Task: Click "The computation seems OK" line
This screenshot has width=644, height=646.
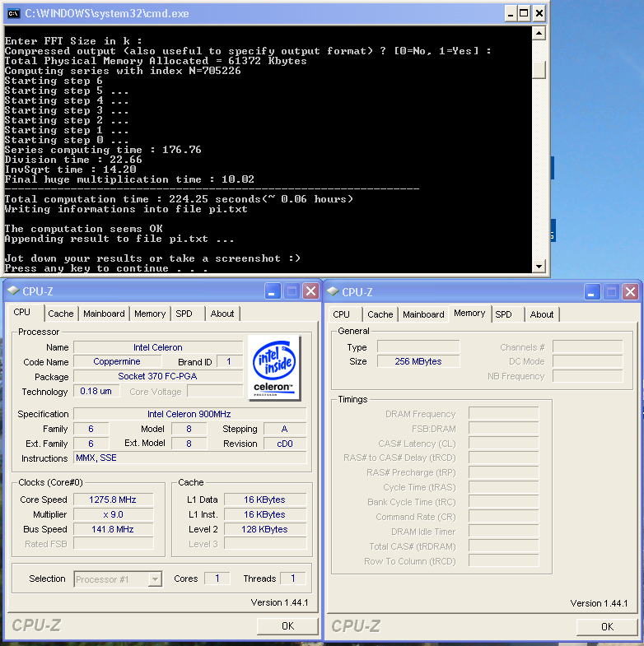Action: [84, 229]
